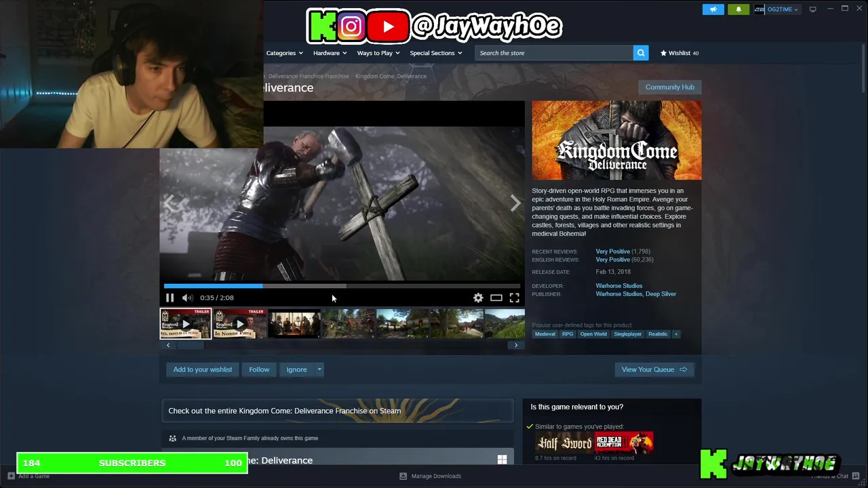The height and width of the screenshot is (488, 868).
Task: Open Manage Downloads icon
Action: click(x=403, y=476)
